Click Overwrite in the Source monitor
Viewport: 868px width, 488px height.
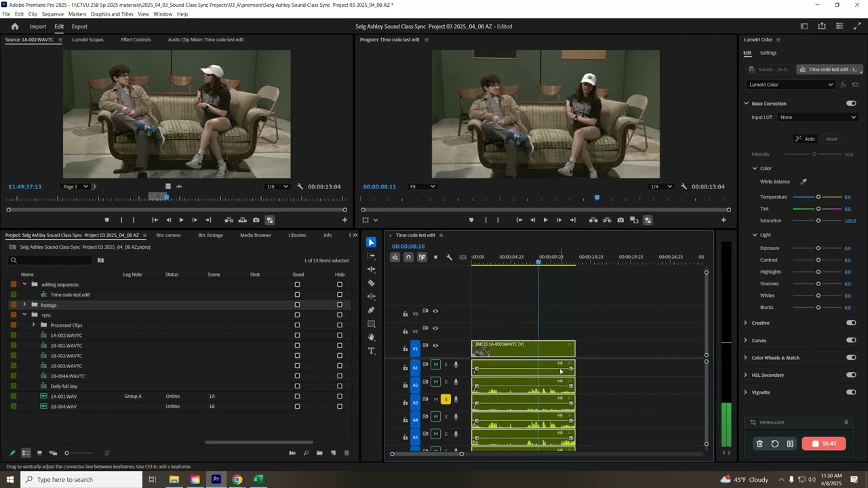(242, 220)
